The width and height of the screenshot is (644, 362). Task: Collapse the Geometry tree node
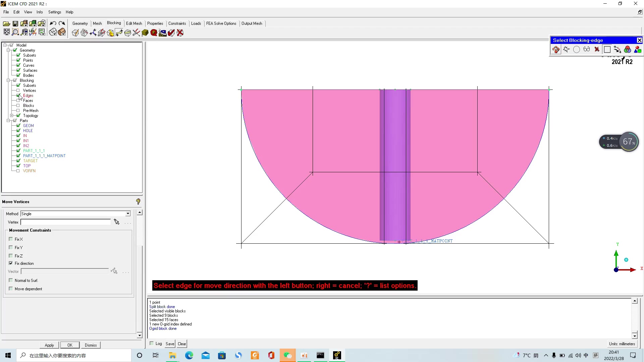pos(8,50)
